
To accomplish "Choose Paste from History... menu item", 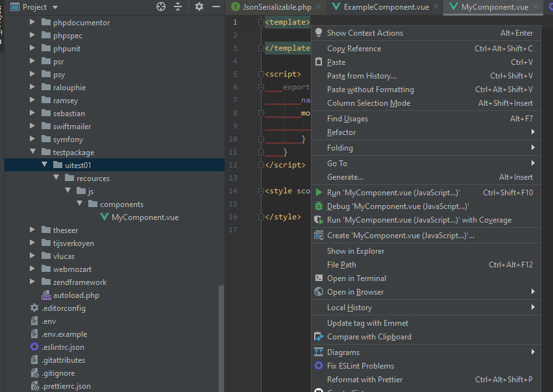I will coord(426,76).
